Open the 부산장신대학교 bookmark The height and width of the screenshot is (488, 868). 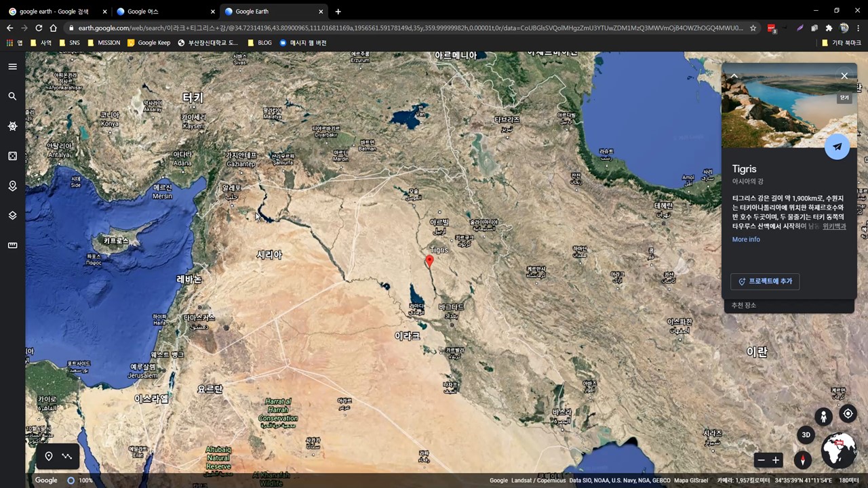coord(208,43)
